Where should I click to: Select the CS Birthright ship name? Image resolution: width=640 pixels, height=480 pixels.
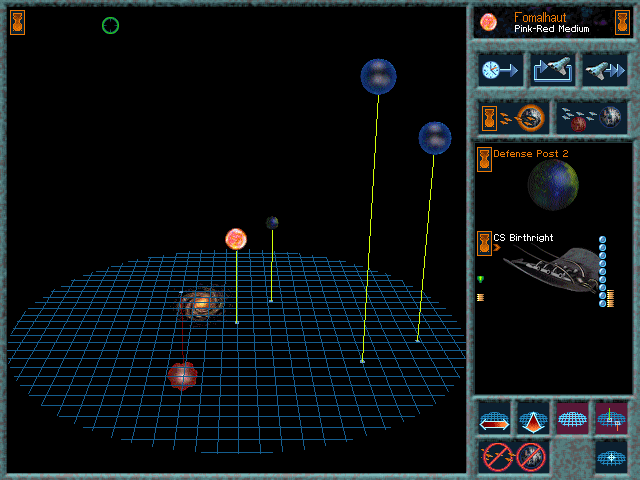[523, 238]
